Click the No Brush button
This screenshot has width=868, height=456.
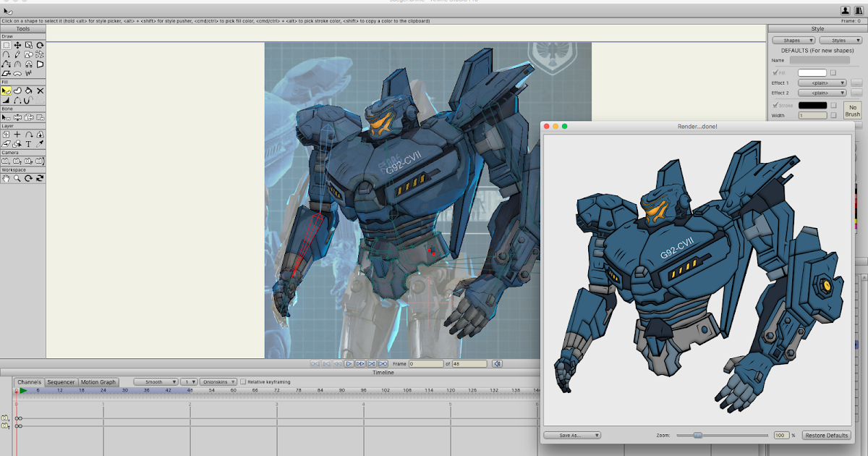point(851,109)
